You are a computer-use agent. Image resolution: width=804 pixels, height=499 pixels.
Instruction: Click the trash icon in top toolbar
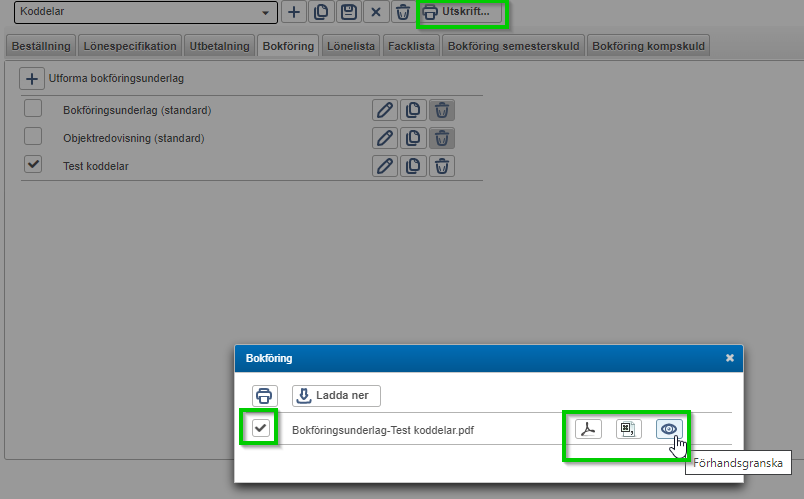click(404, 12)
